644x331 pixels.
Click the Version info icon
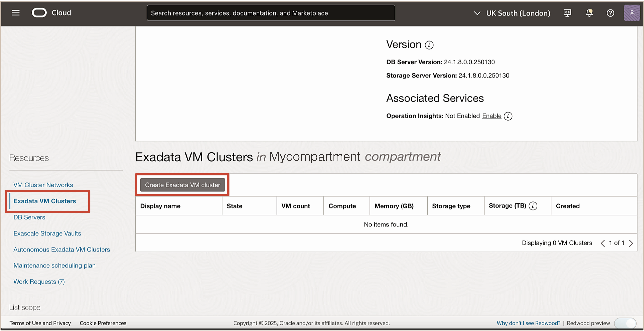pos(429,45)
